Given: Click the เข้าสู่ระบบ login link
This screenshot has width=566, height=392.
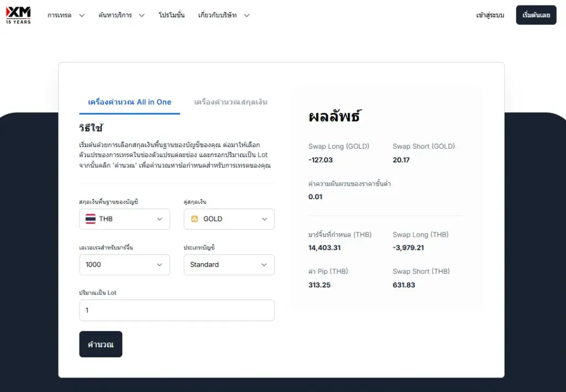Looking at the screenshot, I should pos(490,15).
